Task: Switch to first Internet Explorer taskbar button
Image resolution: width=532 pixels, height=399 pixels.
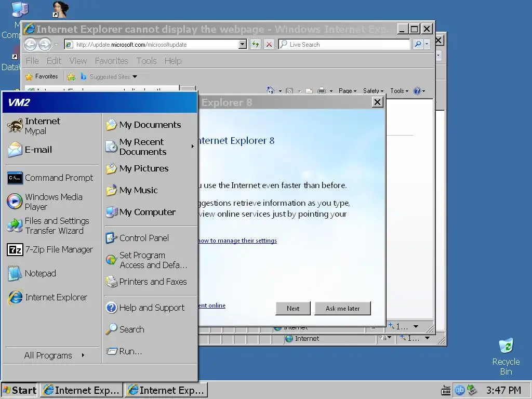Action: (82, 390)
